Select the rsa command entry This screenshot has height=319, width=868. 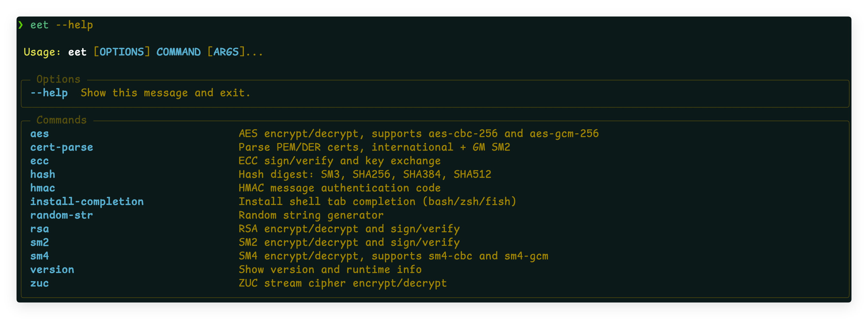coord(39,229)
